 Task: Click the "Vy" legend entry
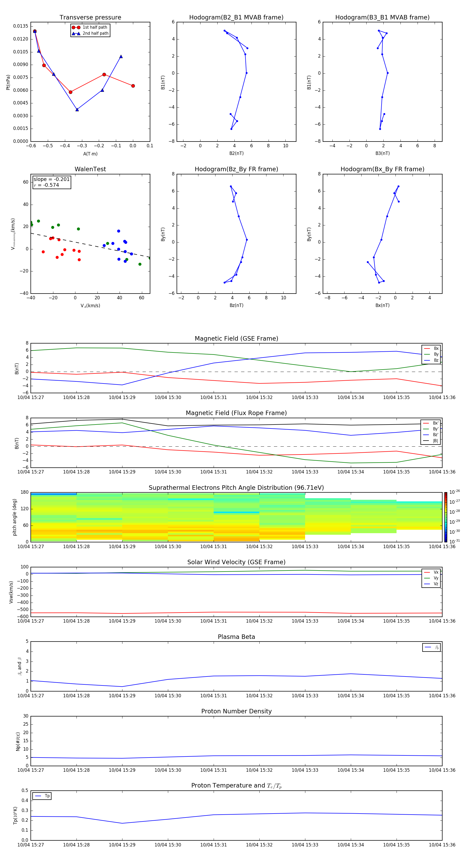point(431,578)
